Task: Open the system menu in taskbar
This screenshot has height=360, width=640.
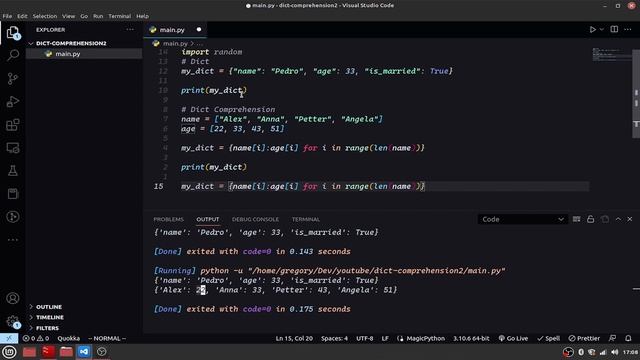Action: pyautogui.click(x=9, y=352)
